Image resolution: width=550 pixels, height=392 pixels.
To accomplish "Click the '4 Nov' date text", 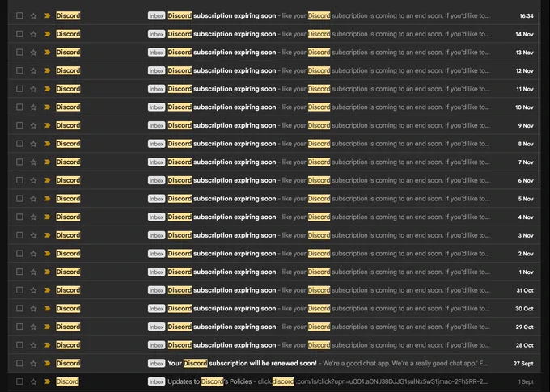I will (526, 217).
